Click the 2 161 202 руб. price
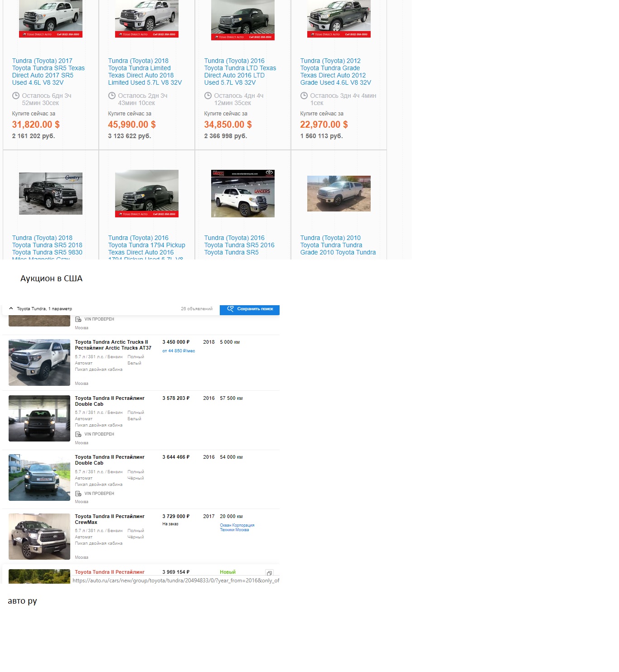 click(34, 136)
